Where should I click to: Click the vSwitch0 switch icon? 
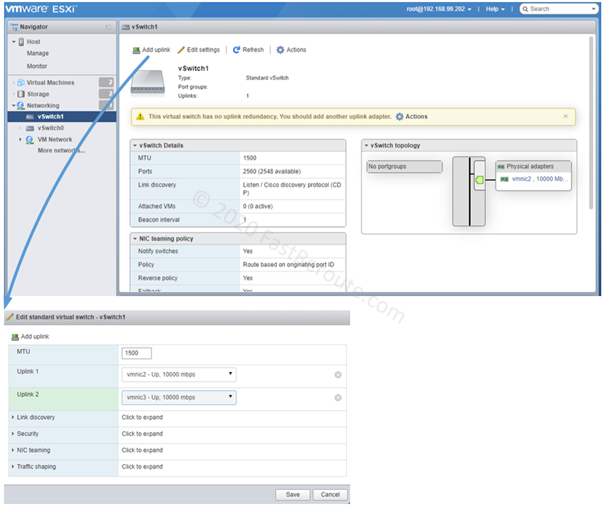(30, 128)
